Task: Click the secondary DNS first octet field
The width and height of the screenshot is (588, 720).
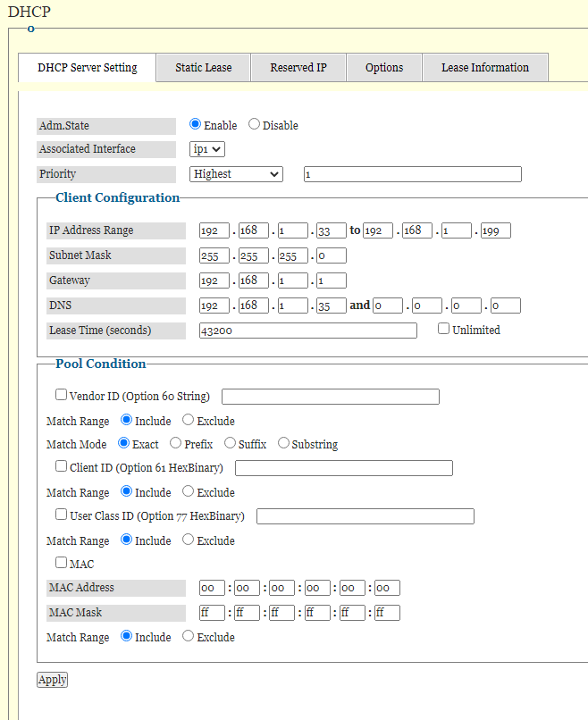Action: (388, 306)
